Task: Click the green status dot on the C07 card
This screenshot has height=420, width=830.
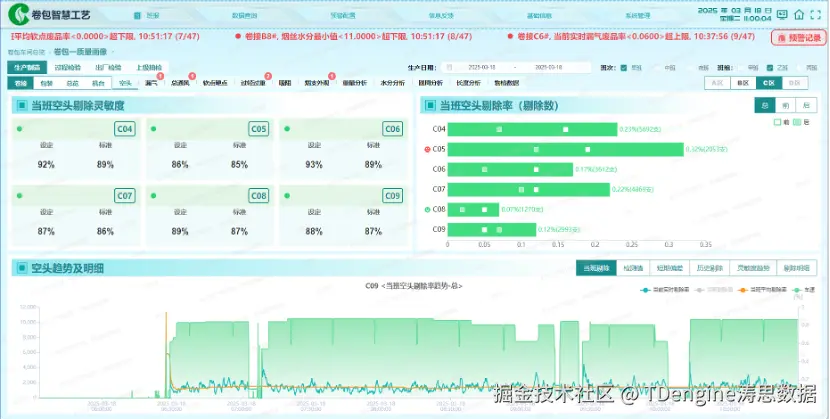Action: pos(20,195)
